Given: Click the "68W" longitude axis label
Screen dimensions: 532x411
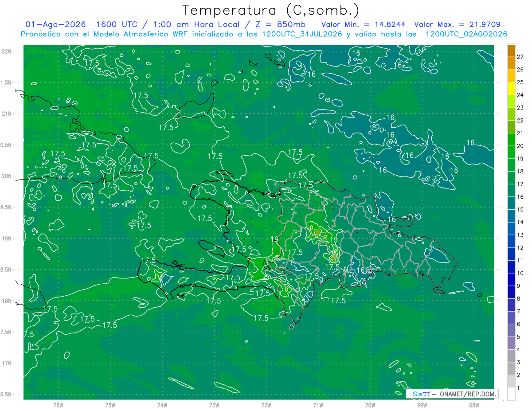Looking at the screenshot, I should tap(474, 404).
